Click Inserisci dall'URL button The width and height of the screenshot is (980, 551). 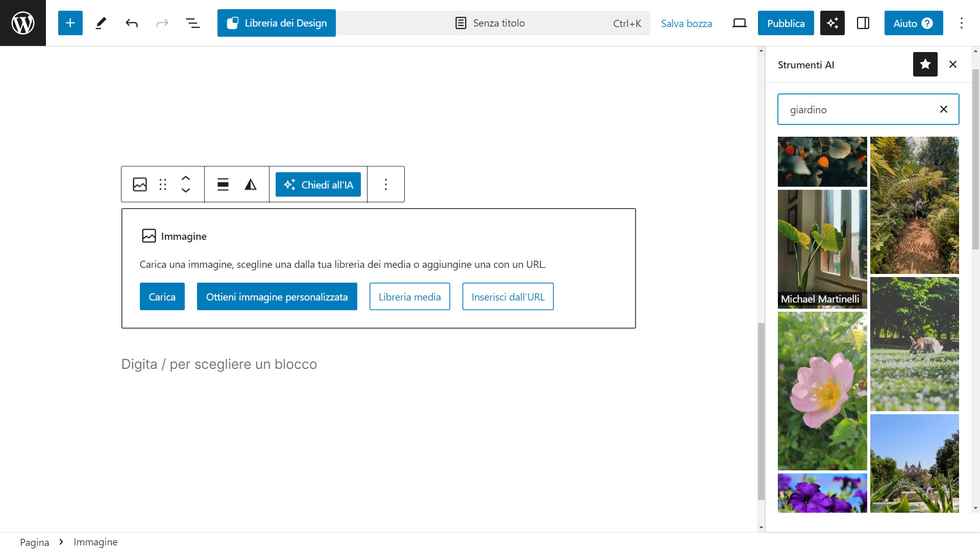pyautogui.click(x=508, y=296)
